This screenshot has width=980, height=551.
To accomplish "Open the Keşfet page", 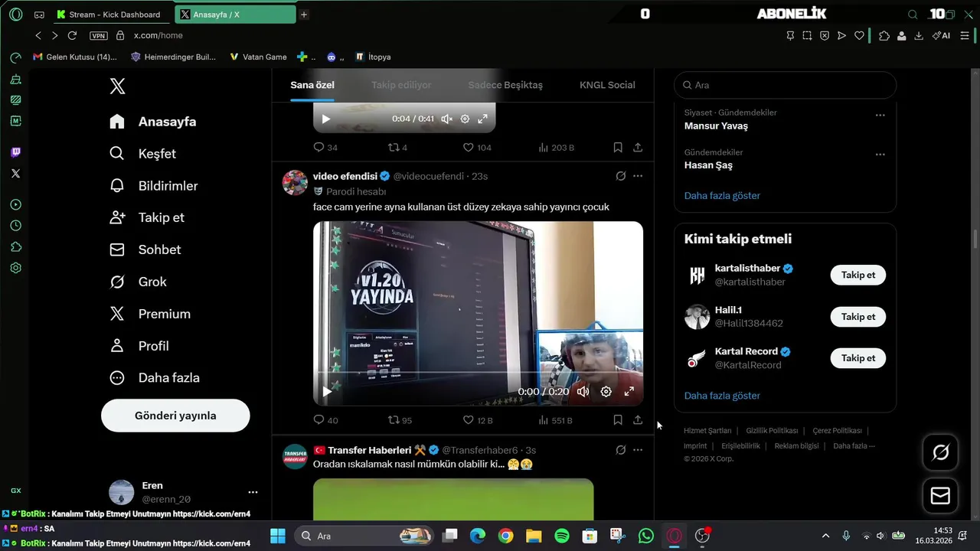I will [143, 154].
